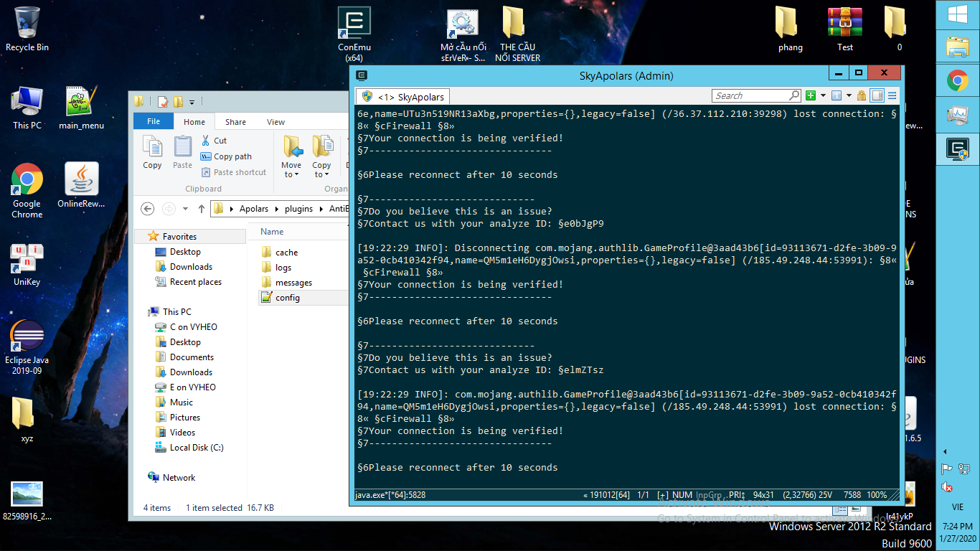Viewport: 980px width, 551px height.
Task: Click the Cut scissors icon
Action: (206, 141)
